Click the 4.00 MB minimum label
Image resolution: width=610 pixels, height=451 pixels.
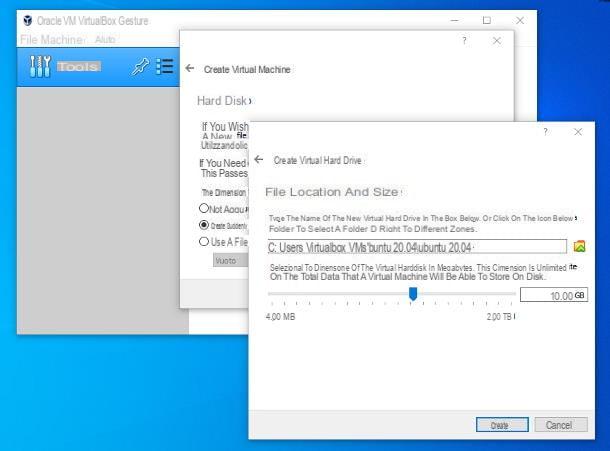coord(280,316)
